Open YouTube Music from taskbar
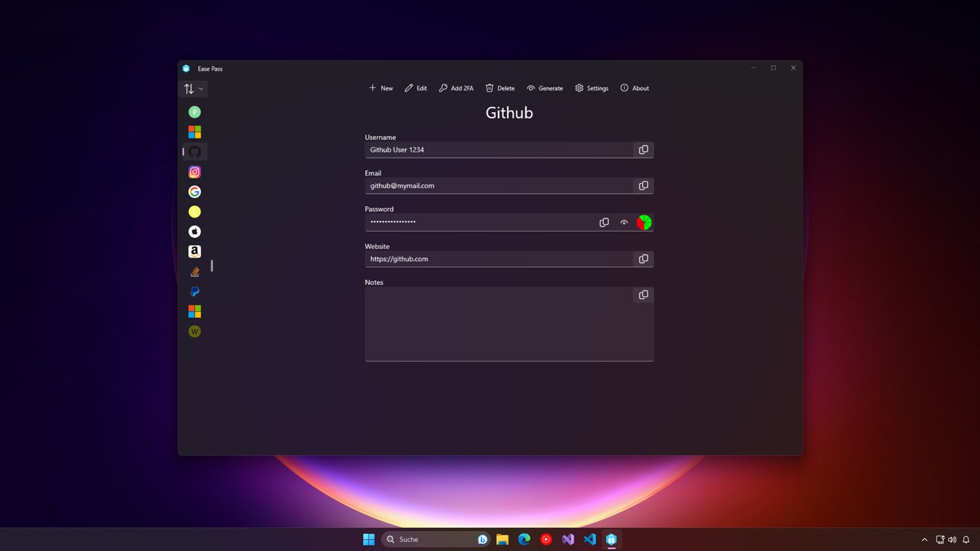The width and height of the screenshot is (980, 551). coord(546,539)
